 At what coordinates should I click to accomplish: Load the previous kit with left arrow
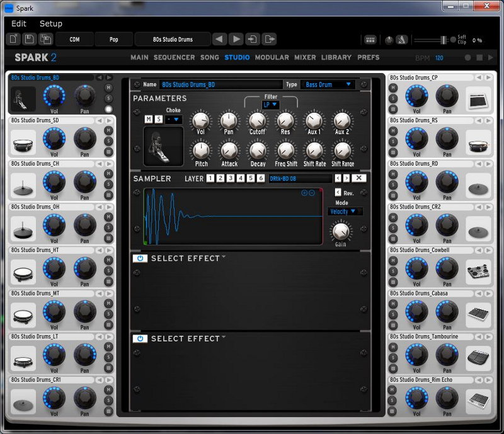[x=219, y=39]
